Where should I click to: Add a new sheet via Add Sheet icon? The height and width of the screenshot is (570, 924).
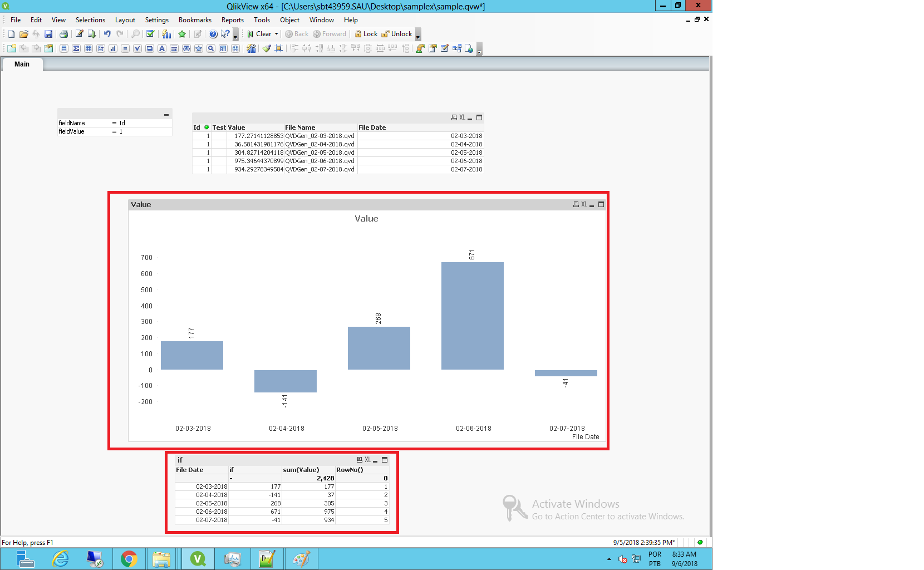(x=12, y=48)
